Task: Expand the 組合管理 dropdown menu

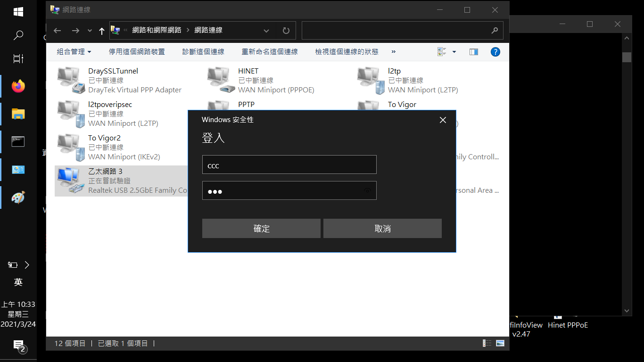Action: pos(74,52)
